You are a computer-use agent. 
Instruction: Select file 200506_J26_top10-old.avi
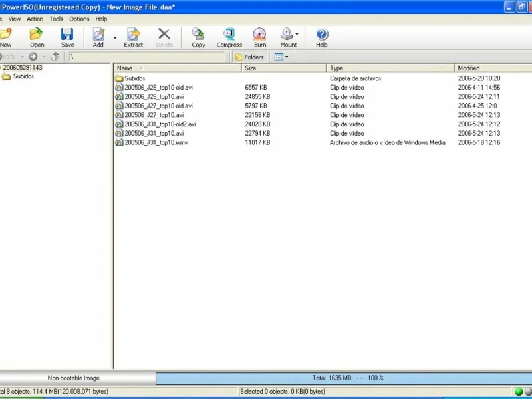tap(158, 88)
